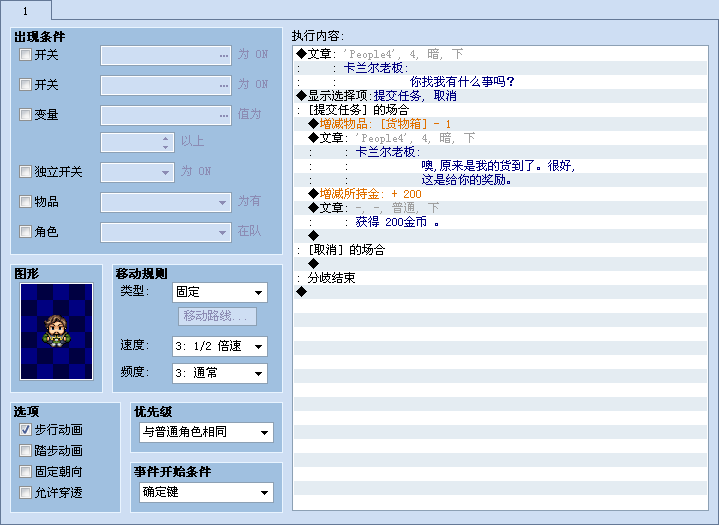Open the 优先级 priority dropdown
This screenshot has height=525, width=719.
[206, 432]
